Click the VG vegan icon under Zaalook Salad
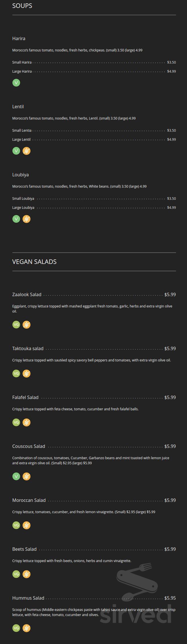Viewport: 187px width, 644px height. pyautogui.click(x=16, y=325)
